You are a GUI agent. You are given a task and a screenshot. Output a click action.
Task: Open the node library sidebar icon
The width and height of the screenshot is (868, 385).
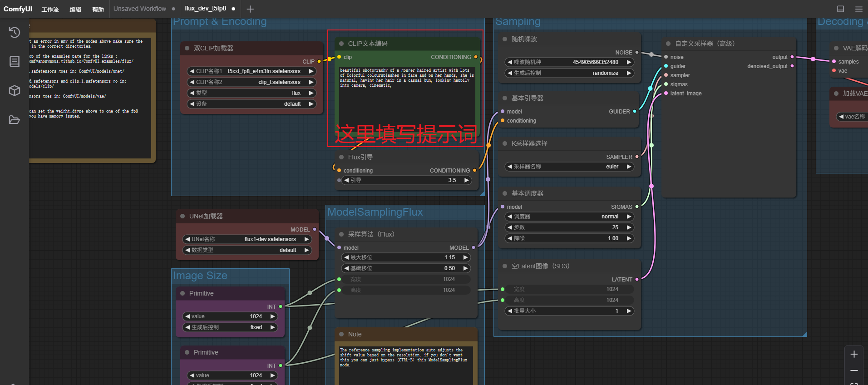pyautogui.click(x=15, y=61)
